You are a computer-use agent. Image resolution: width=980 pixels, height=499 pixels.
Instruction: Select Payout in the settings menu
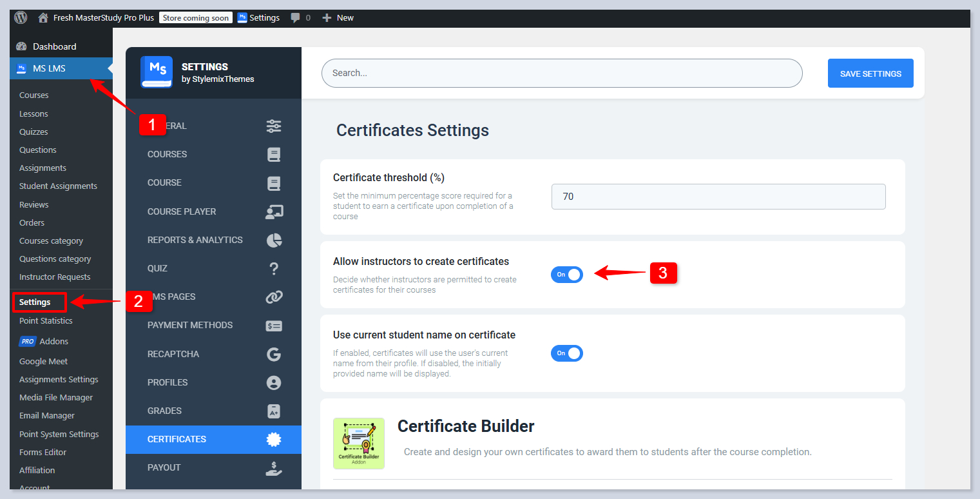pyautogui.click(x=164, y=467)
